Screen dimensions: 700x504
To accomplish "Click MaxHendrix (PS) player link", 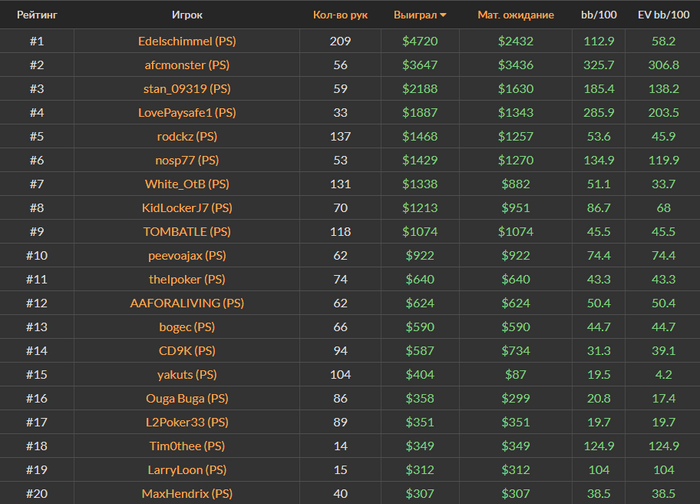I will 186,494.
